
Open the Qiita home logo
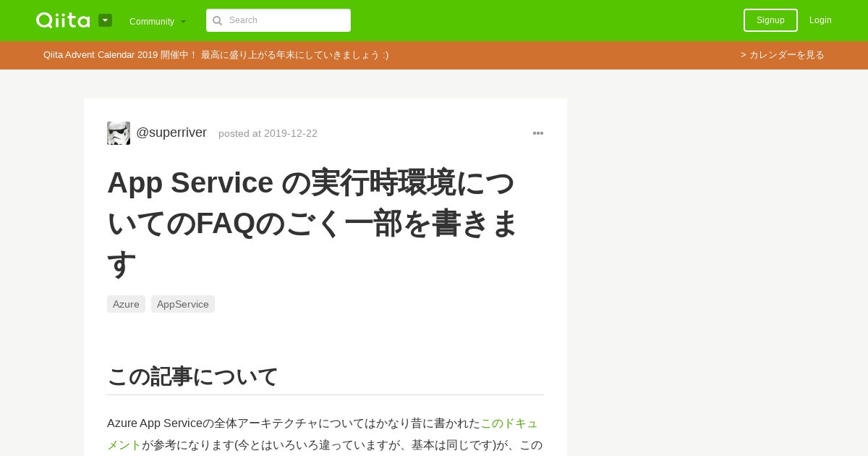[63, 20]
